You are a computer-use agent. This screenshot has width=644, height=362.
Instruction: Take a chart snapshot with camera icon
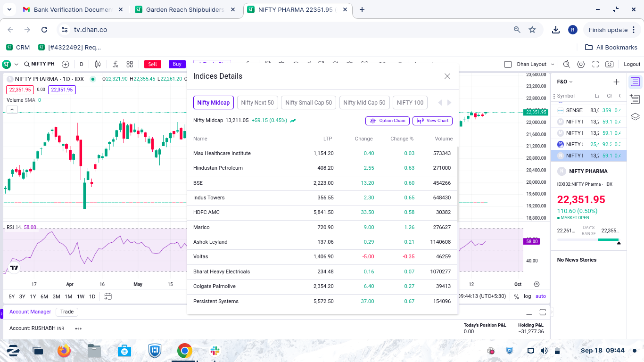click(610, 64)
